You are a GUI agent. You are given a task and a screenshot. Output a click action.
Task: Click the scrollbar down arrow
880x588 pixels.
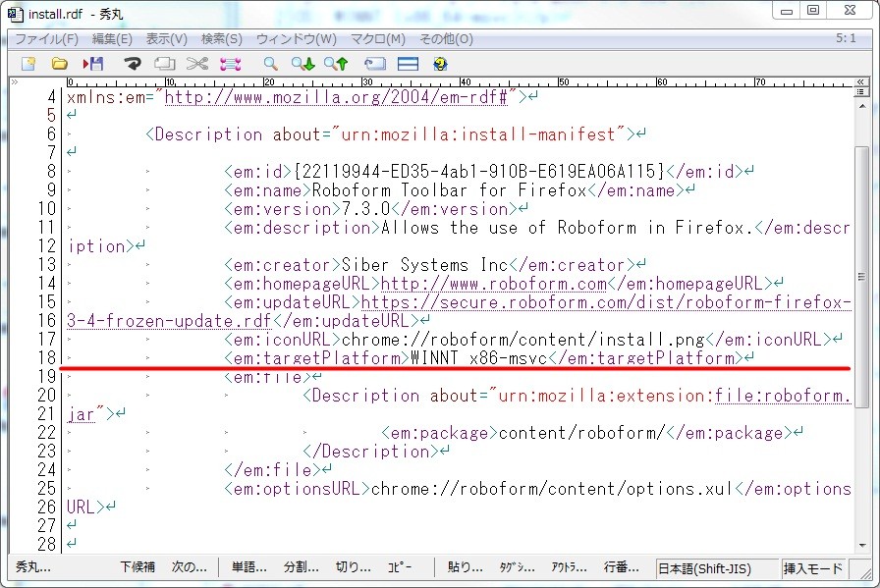click(x=862, y=545)
